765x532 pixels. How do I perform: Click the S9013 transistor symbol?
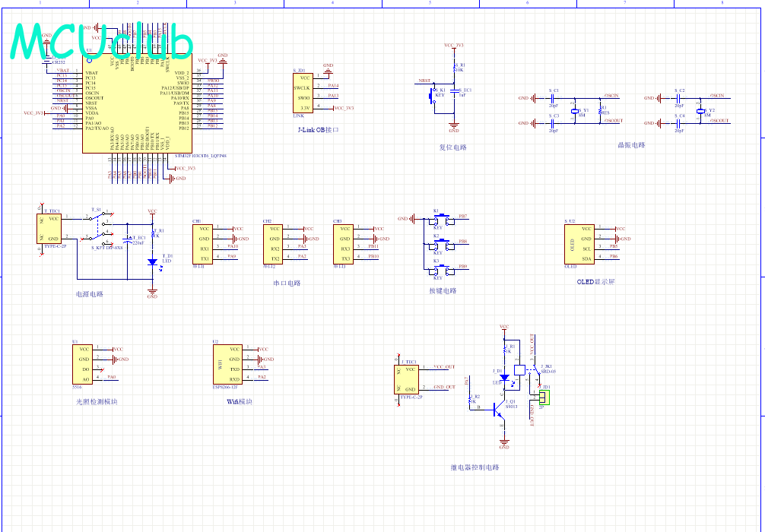pos(498,408)
